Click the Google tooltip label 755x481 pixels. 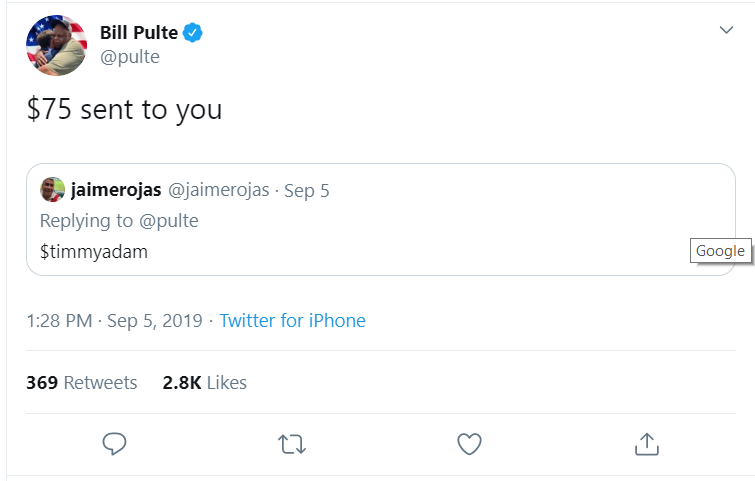point(720,251)
